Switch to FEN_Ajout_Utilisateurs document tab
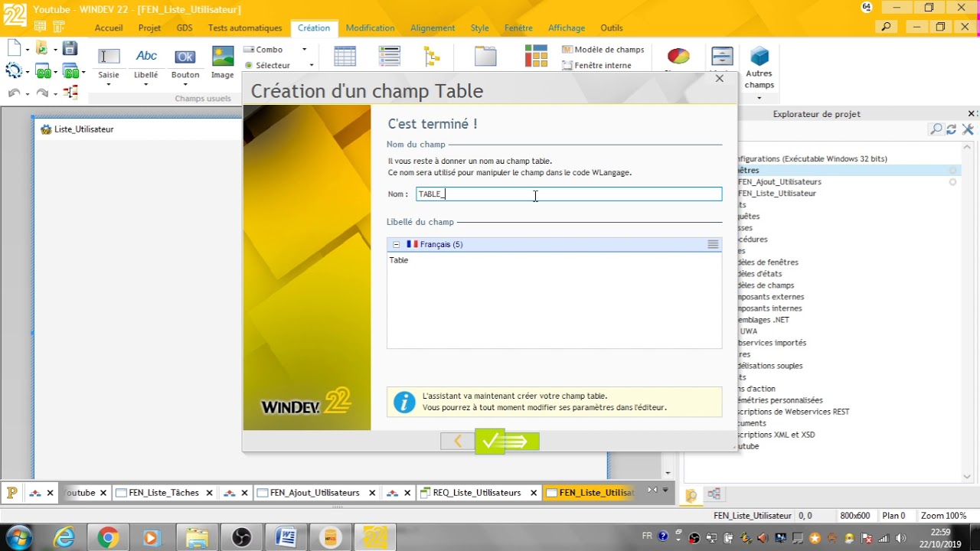980x551 pixels. tap(315, 493)
